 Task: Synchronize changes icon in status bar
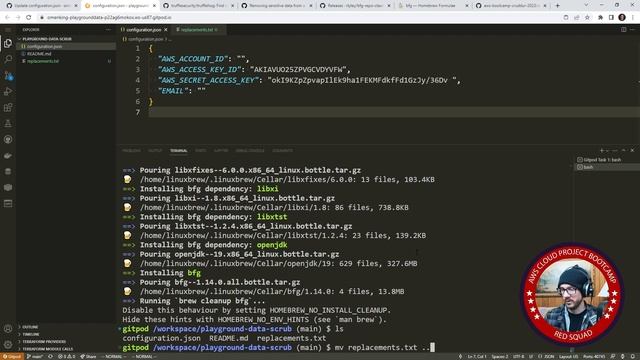click(51, 356)
